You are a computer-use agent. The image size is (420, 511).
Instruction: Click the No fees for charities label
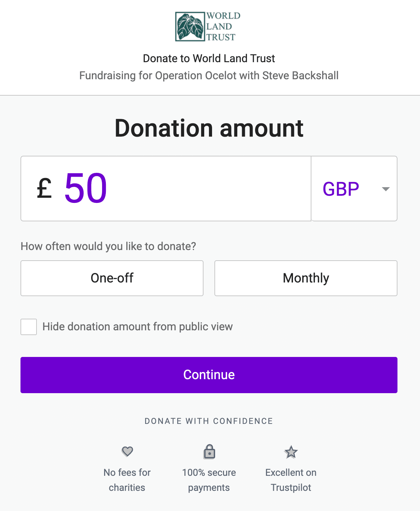coord(127,480)
